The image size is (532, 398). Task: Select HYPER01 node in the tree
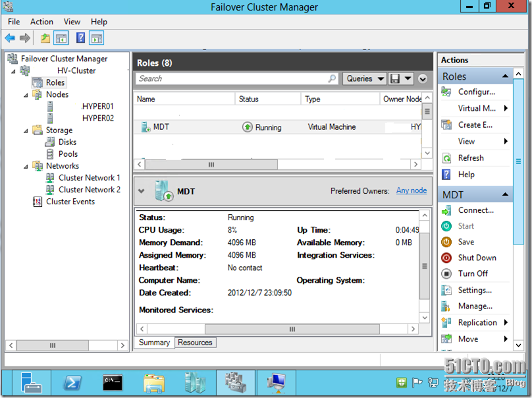tap(97, 106)
